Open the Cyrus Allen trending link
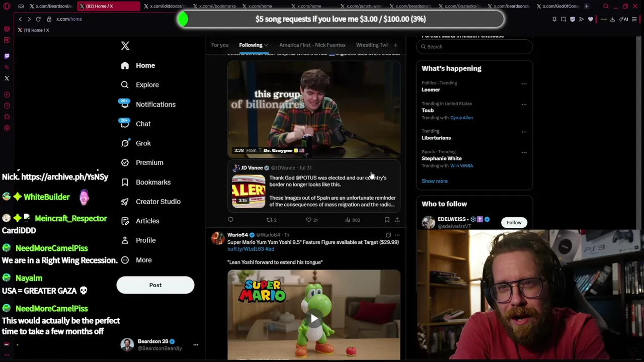 pyautogui.click(x=461, y=118)
